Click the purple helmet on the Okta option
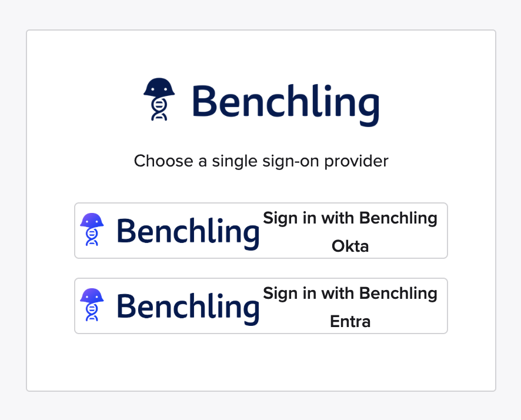This screenshot has height=420, width=521. 92,221
